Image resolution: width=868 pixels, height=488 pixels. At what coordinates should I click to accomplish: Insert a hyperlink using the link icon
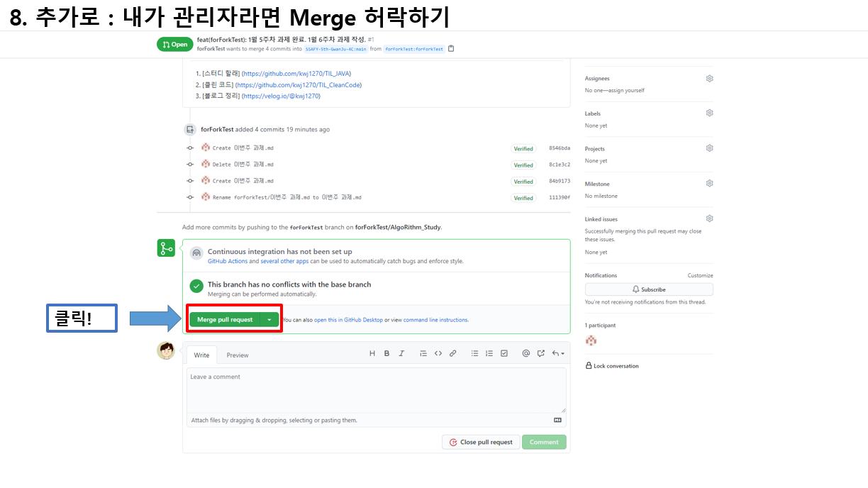click(x=453, y=353)
